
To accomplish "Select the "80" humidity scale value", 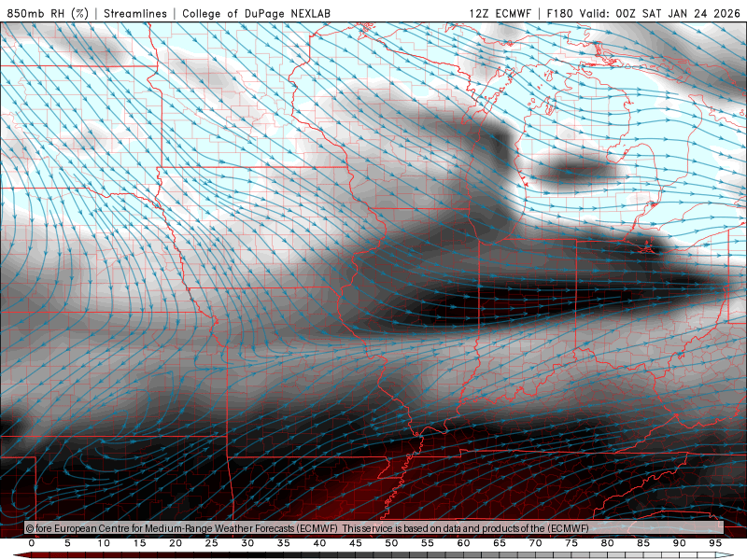I will pyautogui.click(x=608, y=543).
